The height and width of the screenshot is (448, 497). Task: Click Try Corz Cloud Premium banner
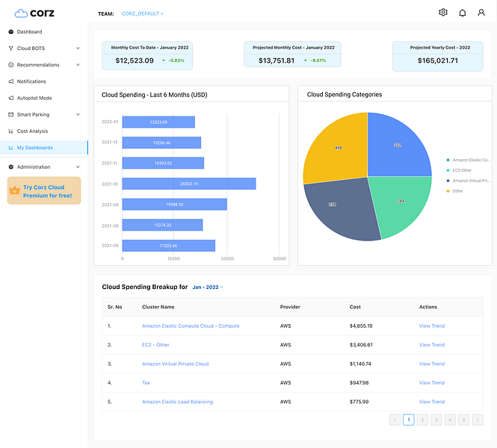pos(44,190)
